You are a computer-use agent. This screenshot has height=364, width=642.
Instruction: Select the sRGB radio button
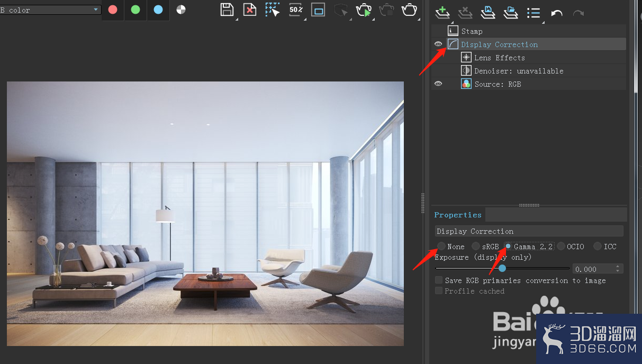(x=476, y=246)
